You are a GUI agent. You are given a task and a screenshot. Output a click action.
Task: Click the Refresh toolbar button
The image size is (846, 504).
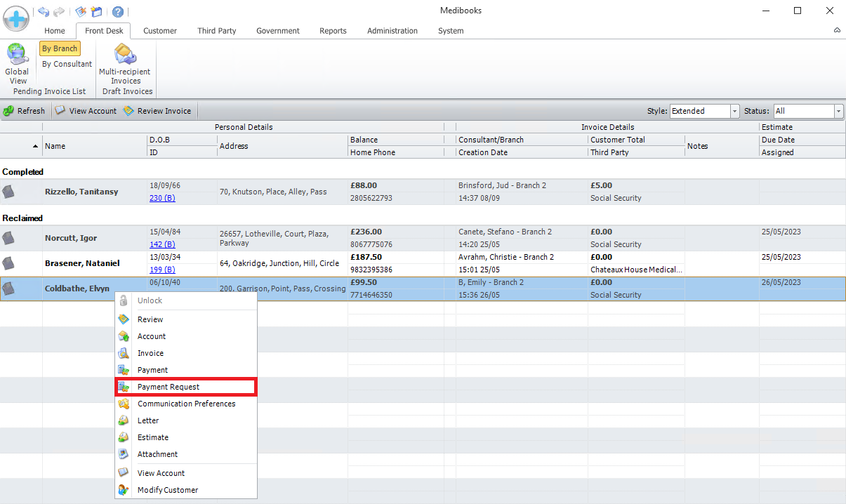pyautogui.click(x=25, y=111)
